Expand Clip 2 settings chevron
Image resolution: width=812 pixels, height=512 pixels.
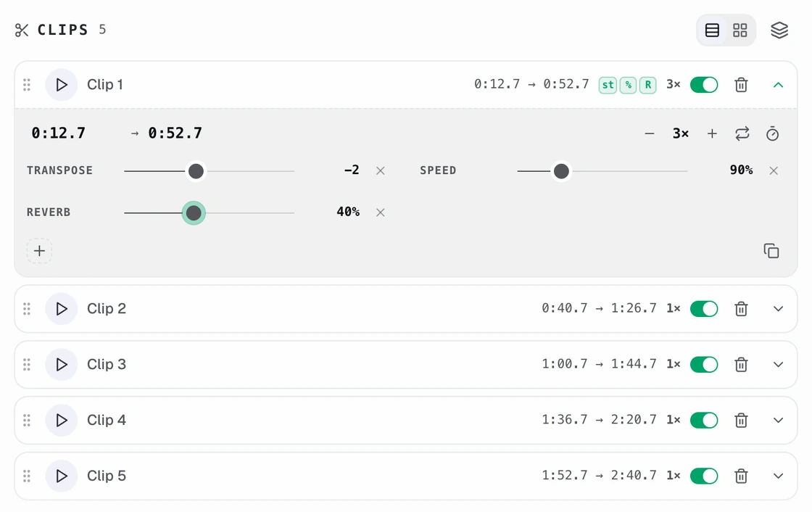[x=778, y=309]
